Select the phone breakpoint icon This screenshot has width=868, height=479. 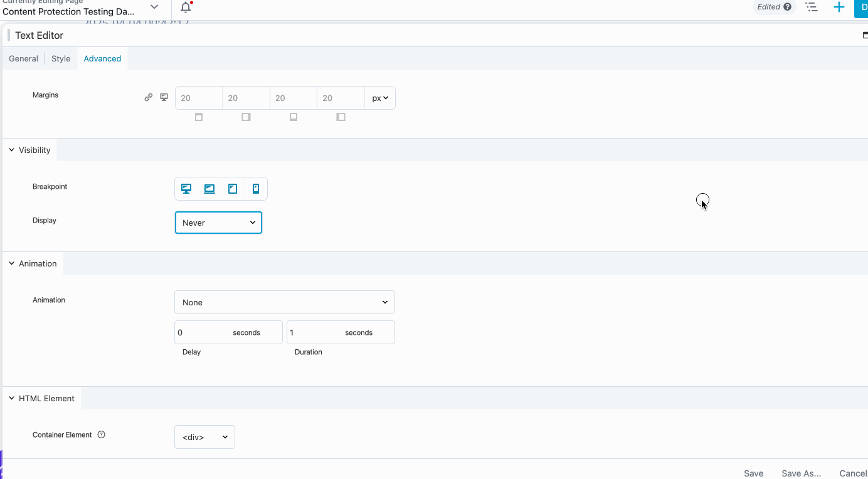256,188
